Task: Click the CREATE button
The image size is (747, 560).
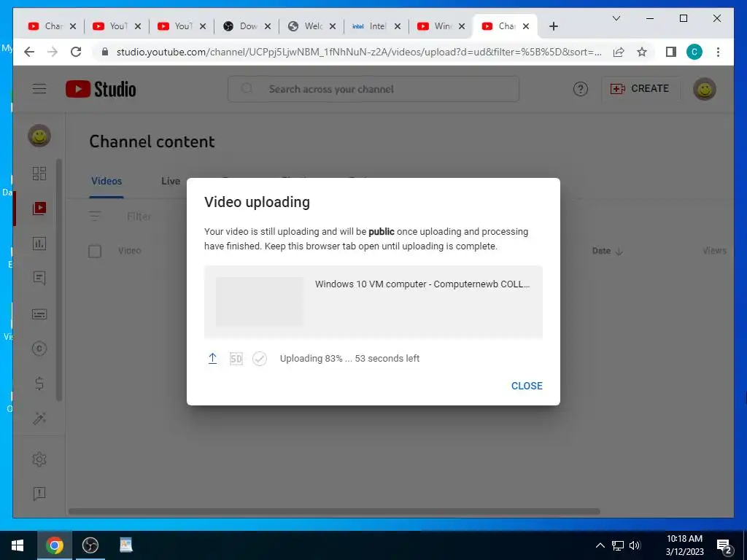Action: [x=640, y=89]
